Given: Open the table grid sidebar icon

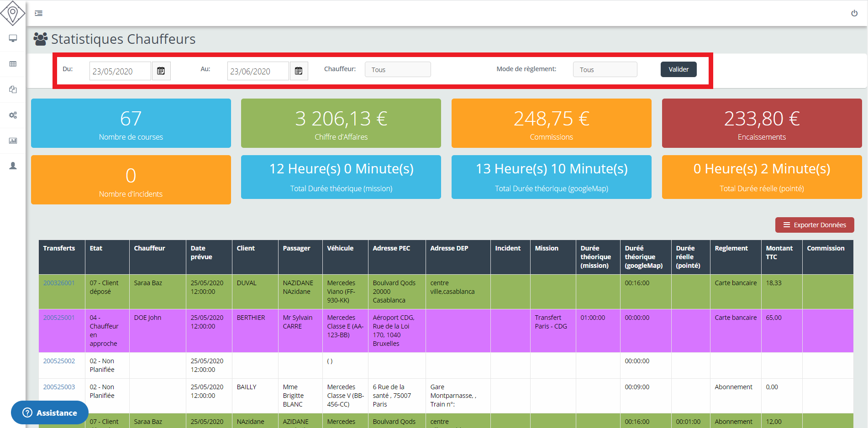Looking at the screenshot, I should coord(13,64).
